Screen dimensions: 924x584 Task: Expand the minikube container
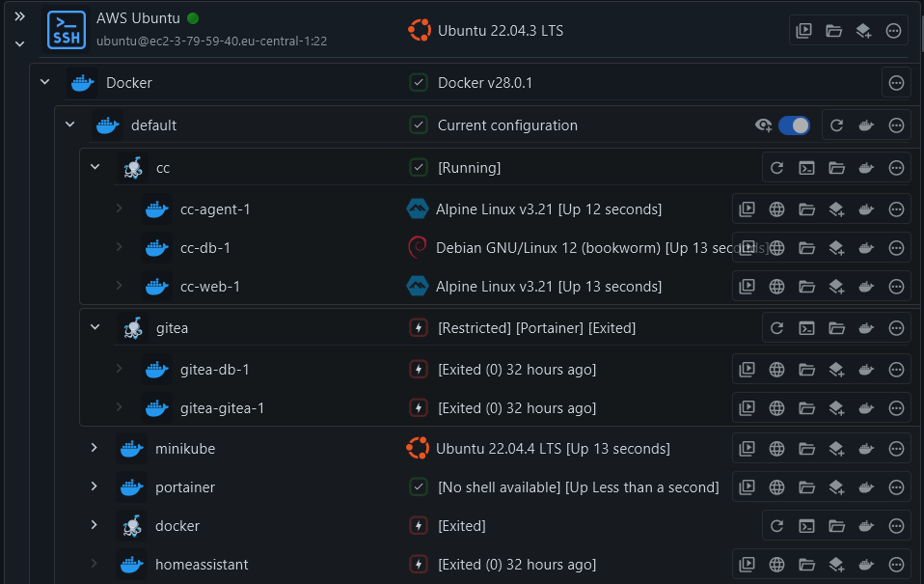click(x=95, y=448)
